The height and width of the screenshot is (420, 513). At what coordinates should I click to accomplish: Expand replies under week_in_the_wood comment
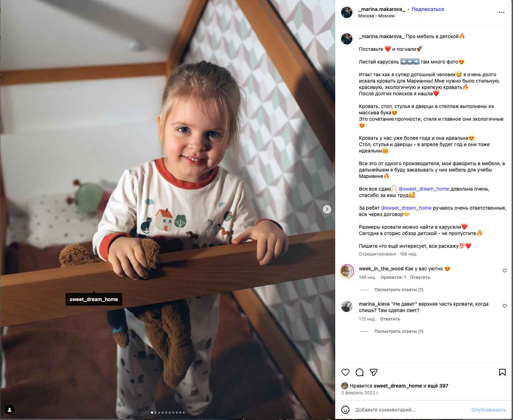point(399,290)
